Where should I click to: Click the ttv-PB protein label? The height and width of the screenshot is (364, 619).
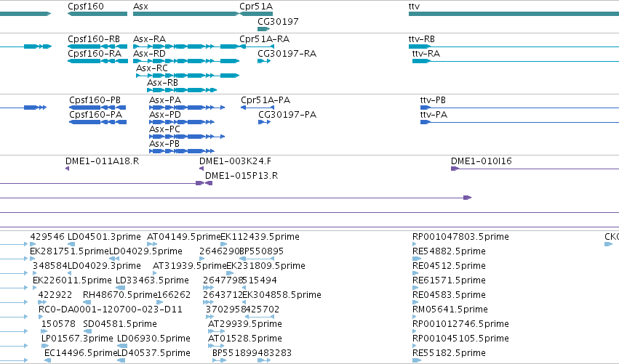pos(433,100)
